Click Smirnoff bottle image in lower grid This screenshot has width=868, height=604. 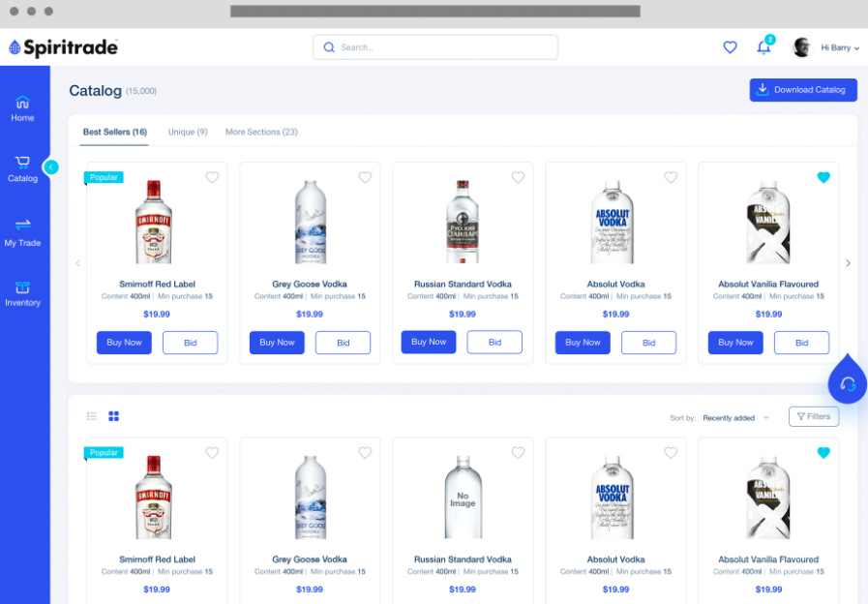coord(154,498)
